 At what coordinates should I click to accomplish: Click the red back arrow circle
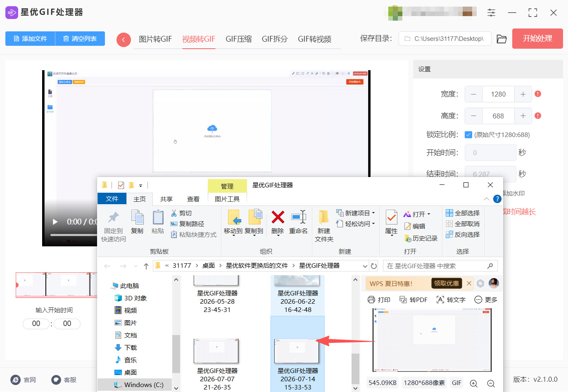tap(124, 40)
